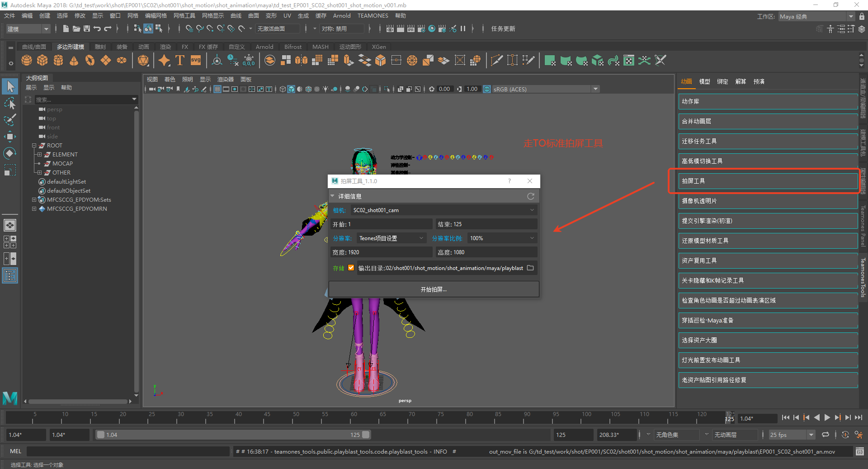
Task: Click the time slider at frame 60
Action: 354,417
